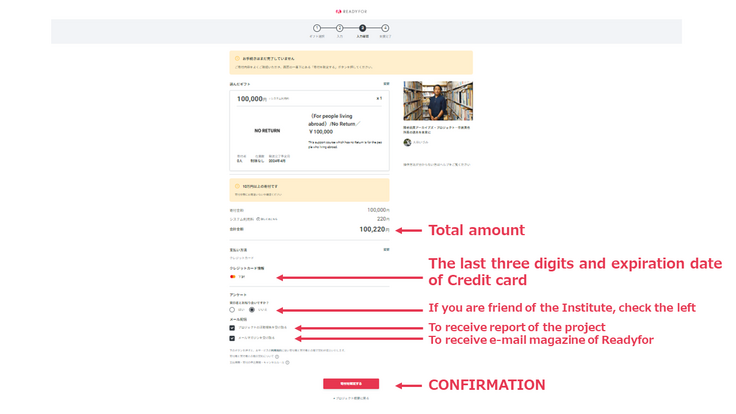Click the NO RETURN gift image

267,130
